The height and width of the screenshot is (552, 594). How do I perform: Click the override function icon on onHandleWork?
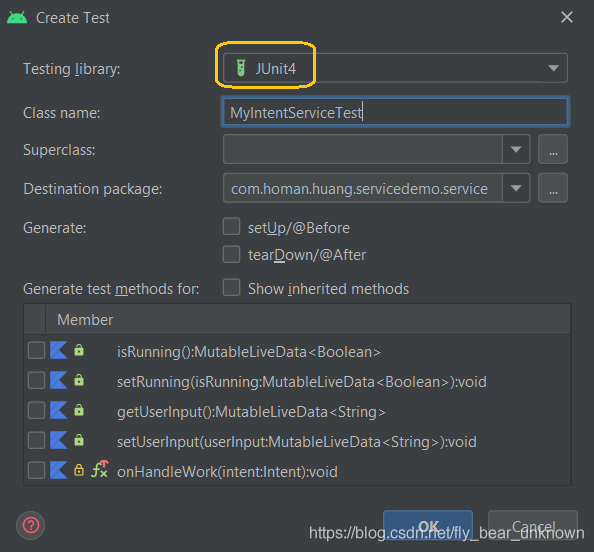pyautogui.click(x=100, y=469)
